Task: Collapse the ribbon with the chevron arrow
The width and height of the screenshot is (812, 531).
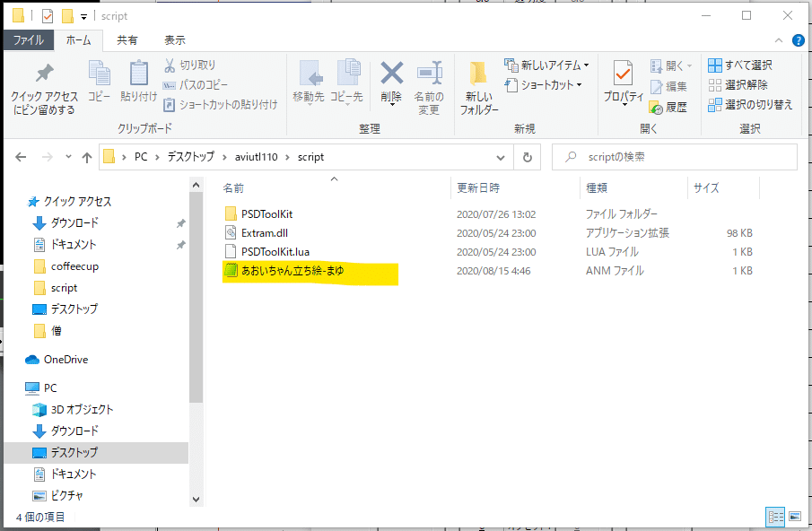Action: 779,39
